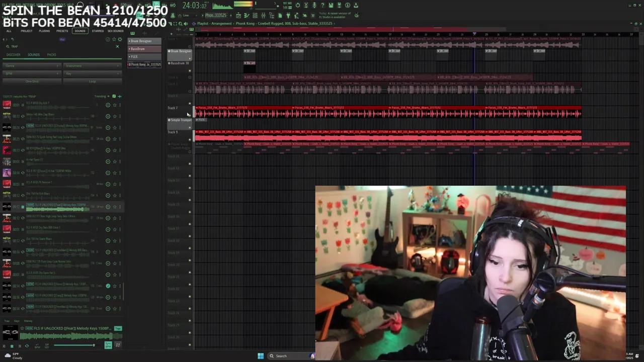
Task: Open the Channel rack toolbar icon
Action: [255, 16]
